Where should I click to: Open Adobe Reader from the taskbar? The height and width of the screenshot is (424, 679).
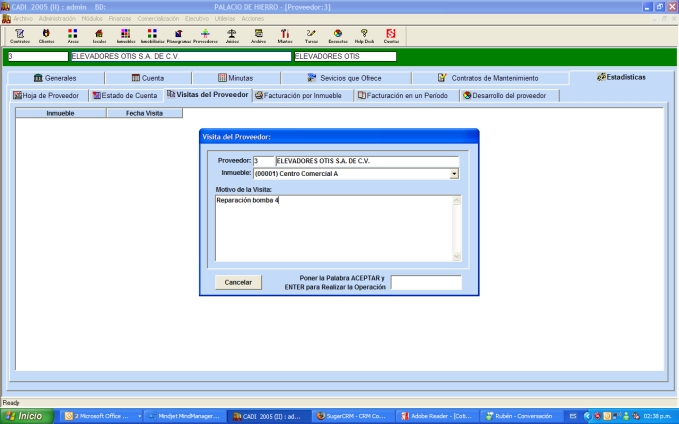tap(437, 415)
